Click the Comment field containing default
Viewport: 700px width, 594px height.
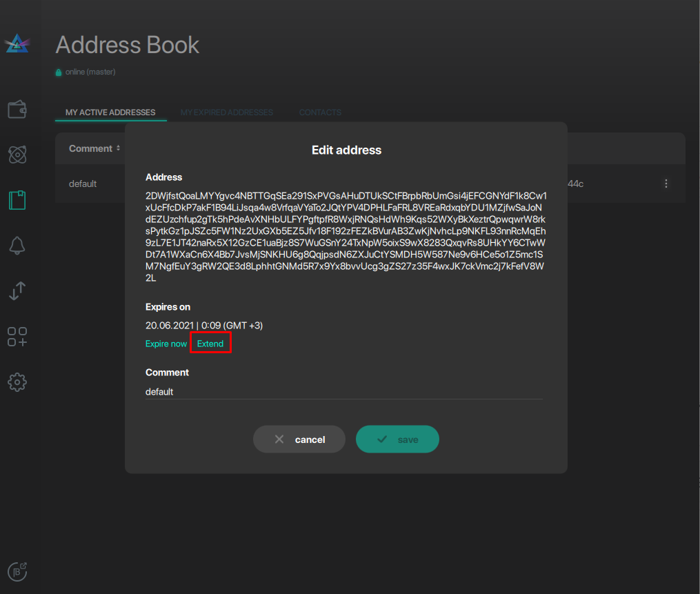click(x=276, y=391)
